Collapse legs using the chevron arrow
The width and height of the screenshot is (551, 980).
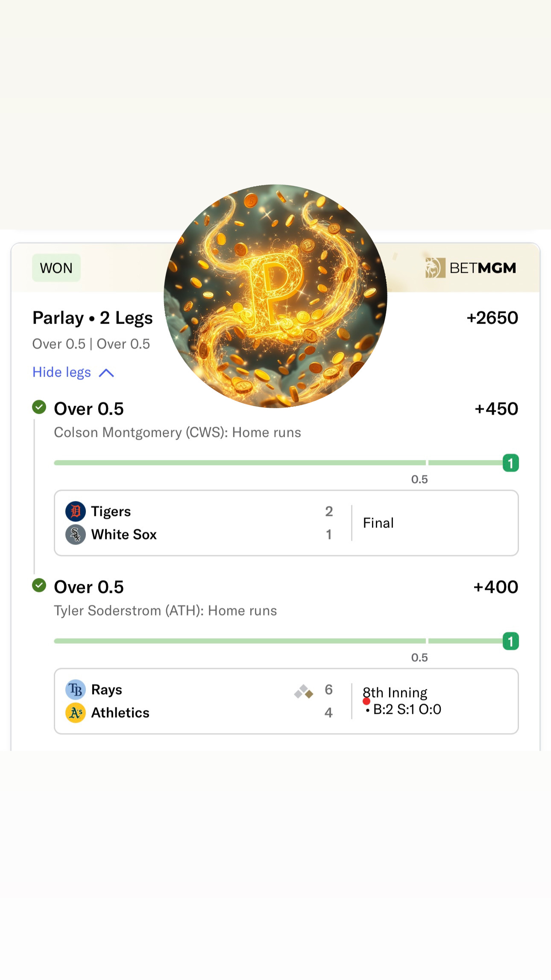[x=106, y=373]
